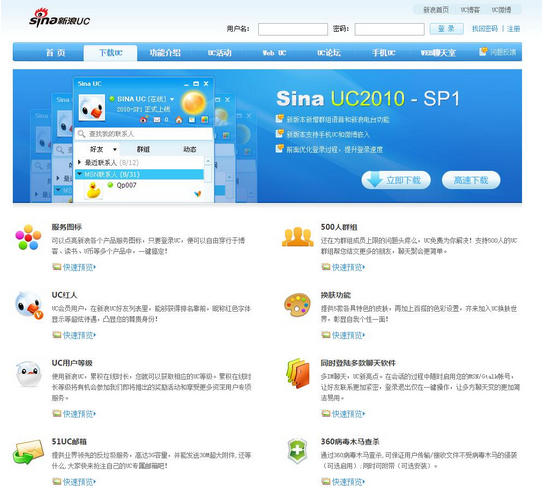Collapse the MSN联系人 group
This screenshot has width=542, height=500.
80,174
